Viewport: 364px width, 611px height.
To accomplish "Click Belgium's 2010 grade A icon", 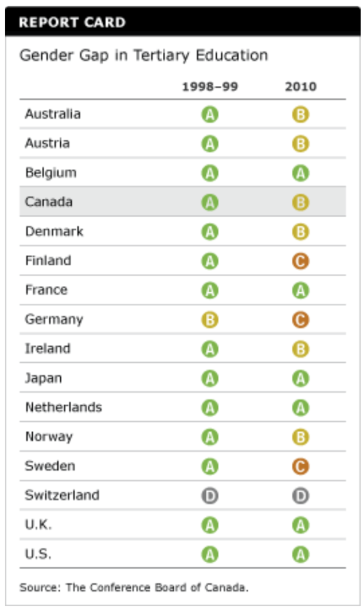I will (x=301, y=173).
